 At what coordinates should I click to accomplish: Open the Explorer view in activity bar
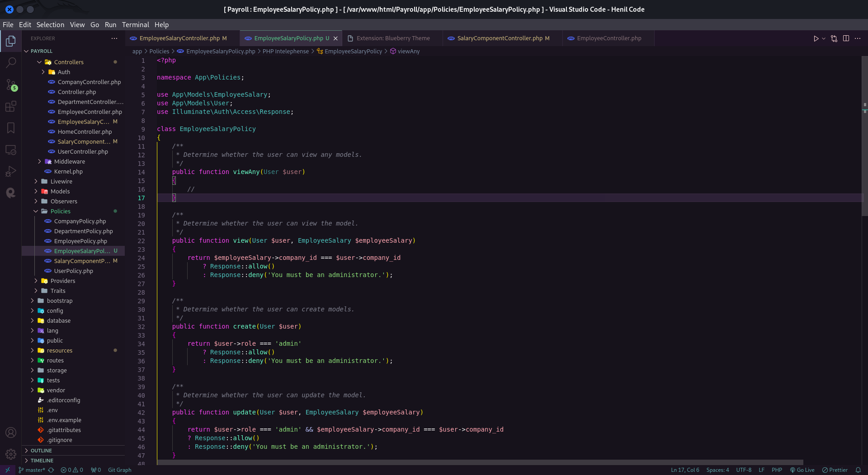tap(11, 41)
